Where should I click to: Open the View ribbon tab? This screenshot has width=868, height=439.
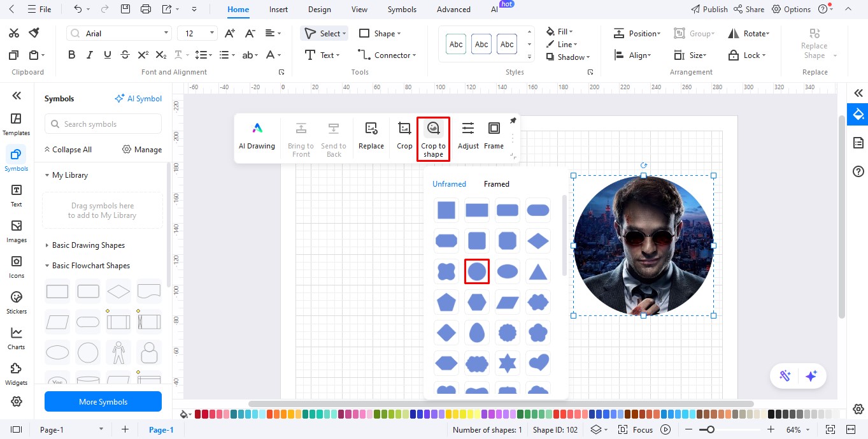[359, 10]
